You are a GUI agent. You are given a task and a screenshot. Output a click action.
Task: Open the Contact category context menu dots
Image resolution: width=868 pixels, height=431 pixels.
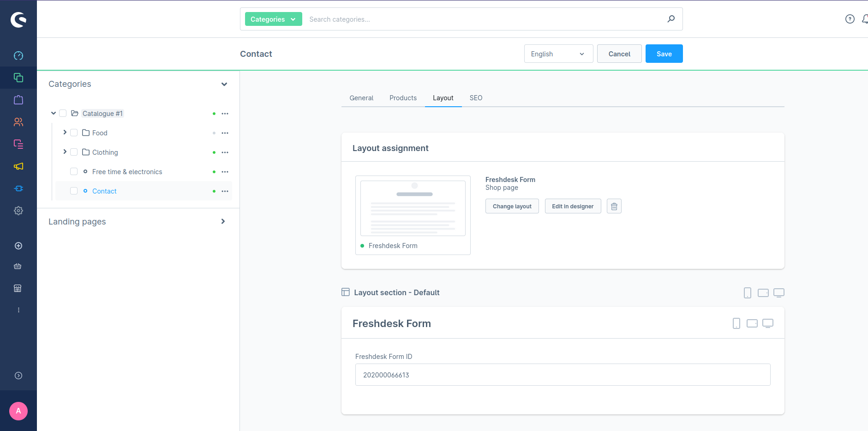coord(225,191)
